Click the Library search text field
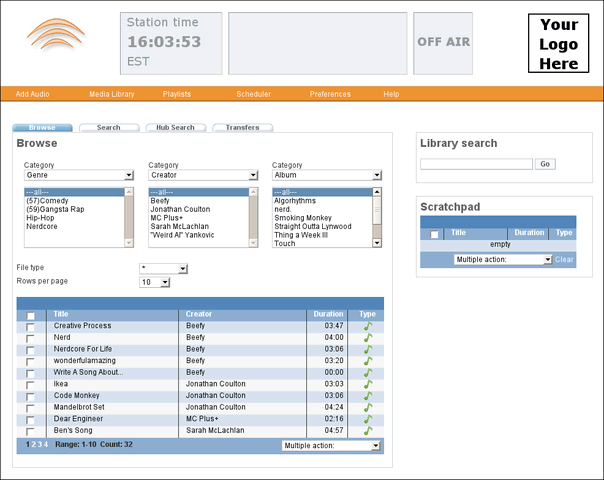604x480 pixels. [476, 164]
